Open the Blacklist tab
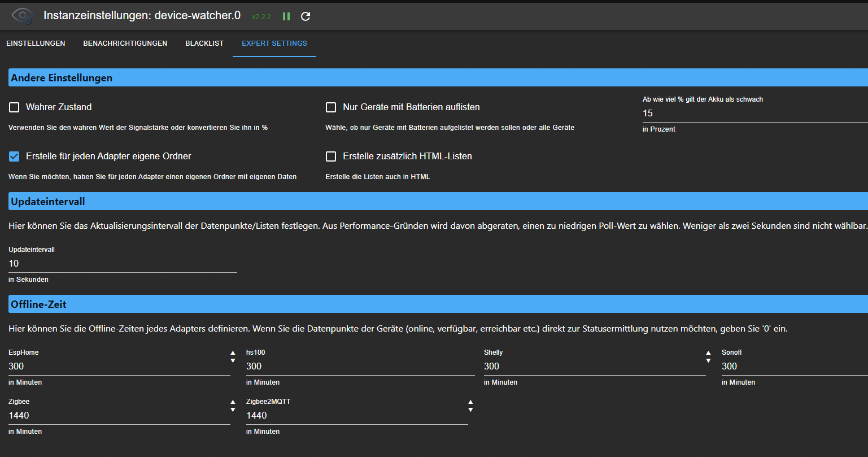The image size is (868, 457). [204, 43]
